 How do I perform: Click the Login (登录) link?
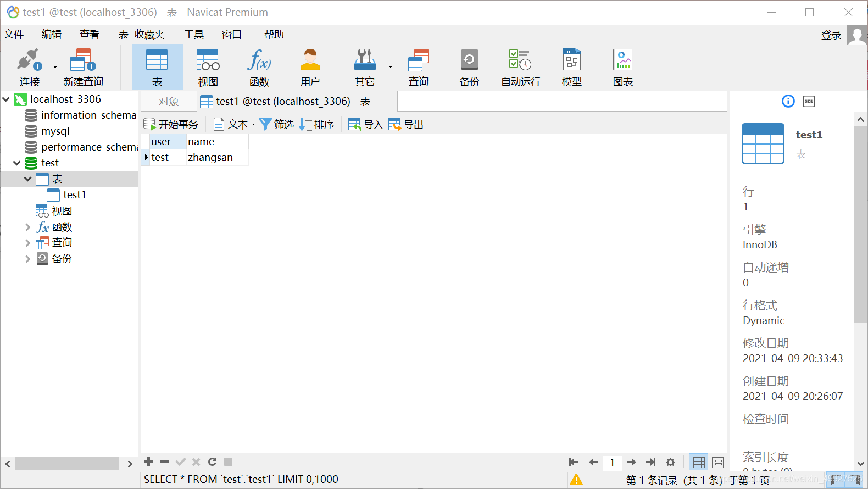pos(831,35)
